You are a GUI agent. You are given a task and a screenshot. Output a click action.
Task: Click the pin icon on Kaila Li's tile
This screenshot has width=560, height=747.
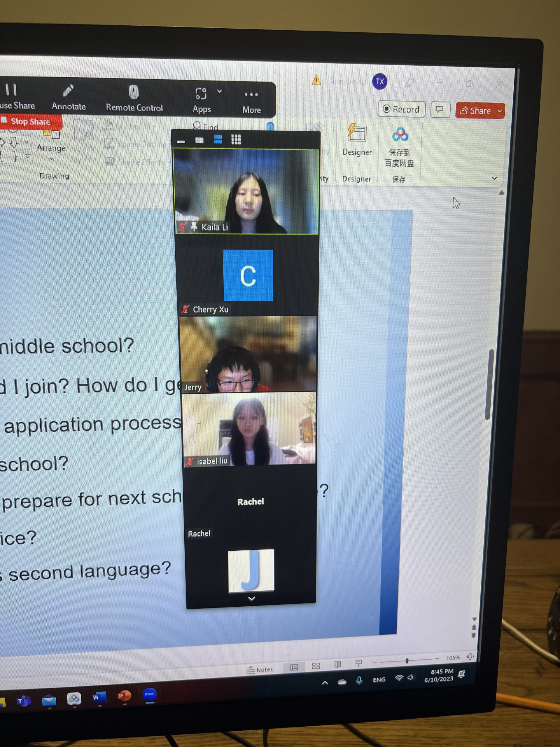click(194, 227)
